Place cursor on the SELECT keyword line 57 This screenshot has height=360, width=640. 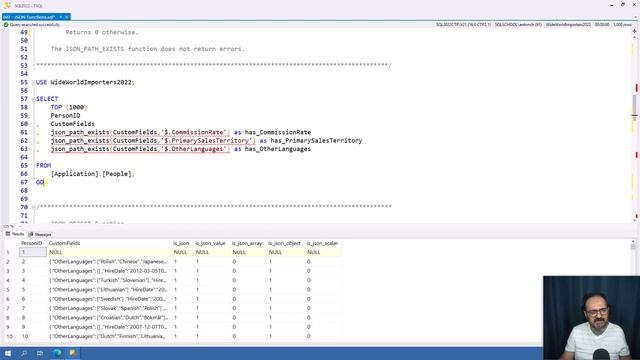(47, 99)
